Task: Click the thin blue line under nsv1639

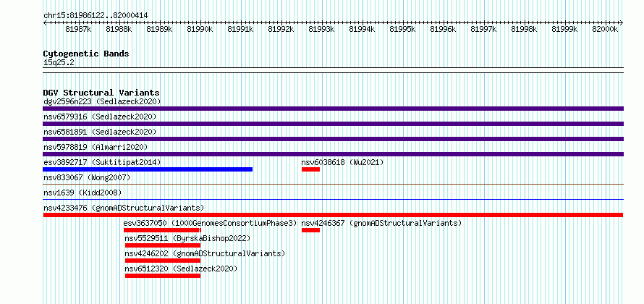Action: pyautogui.click(x=333, y=200)
